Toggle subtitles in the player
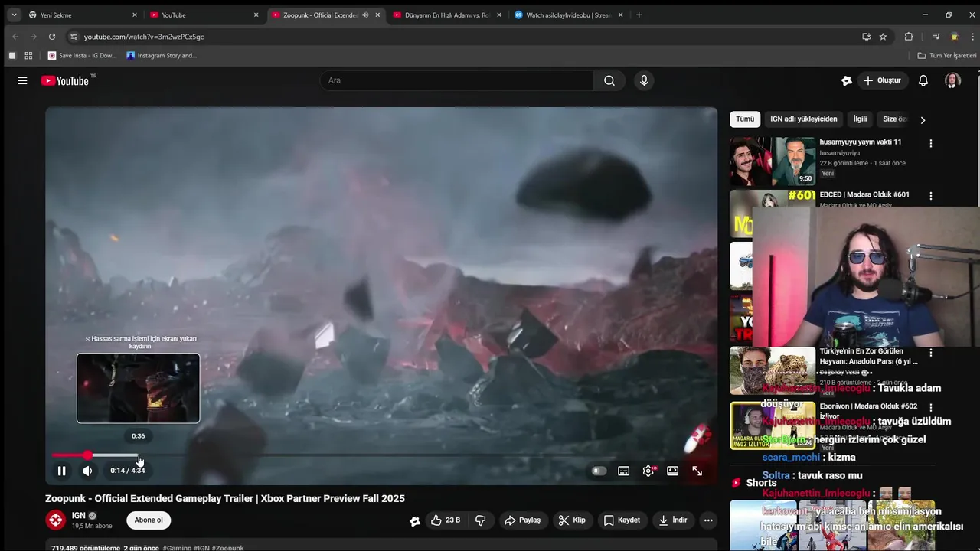Image resolution: width=980 pixels, height=551 pixels. [624, 471]
